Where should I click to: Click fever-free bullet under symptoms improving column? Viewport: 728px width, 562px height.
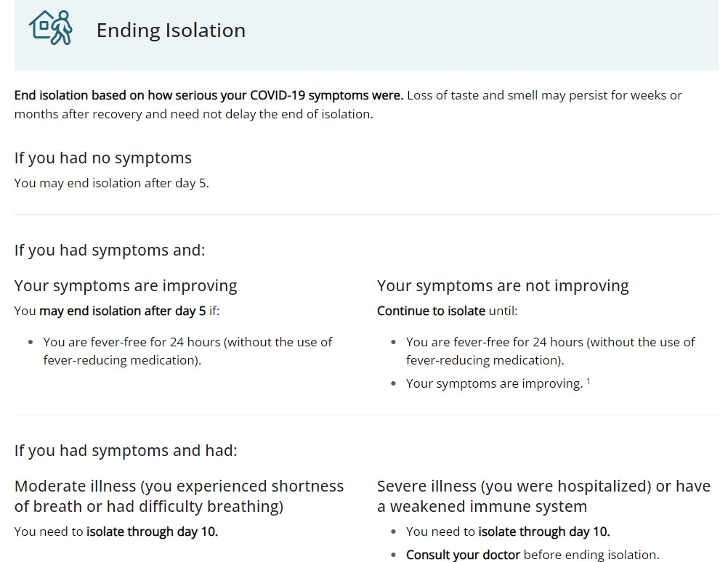(x=187, y=350)
